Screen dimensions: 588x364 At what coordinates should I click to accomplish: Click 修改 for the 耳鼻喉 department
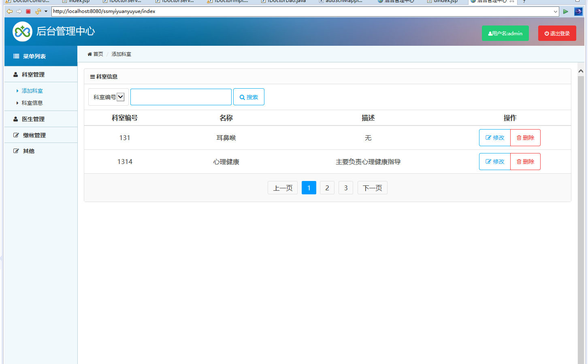494,138
